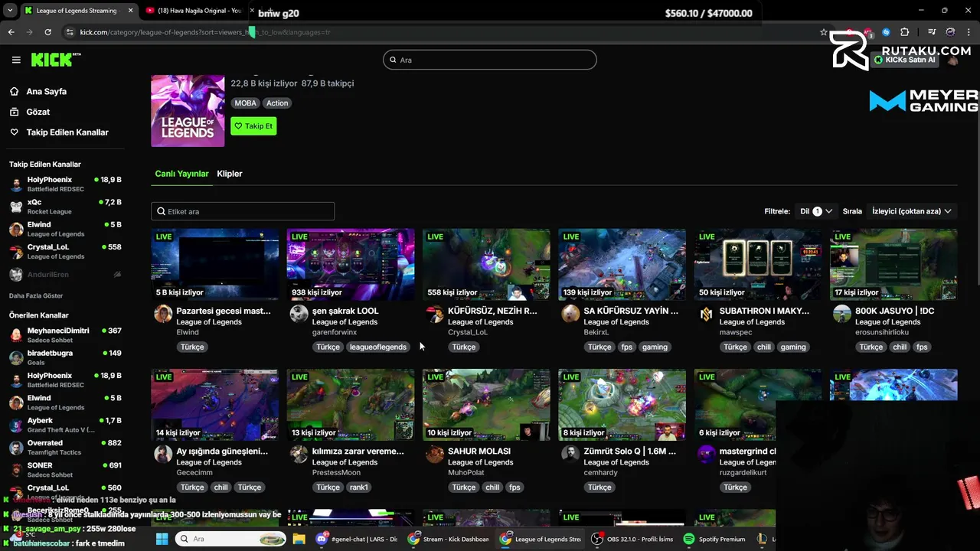980x551 pixels.
Task: Open SONER recommended channel
Action: point(65,469)
